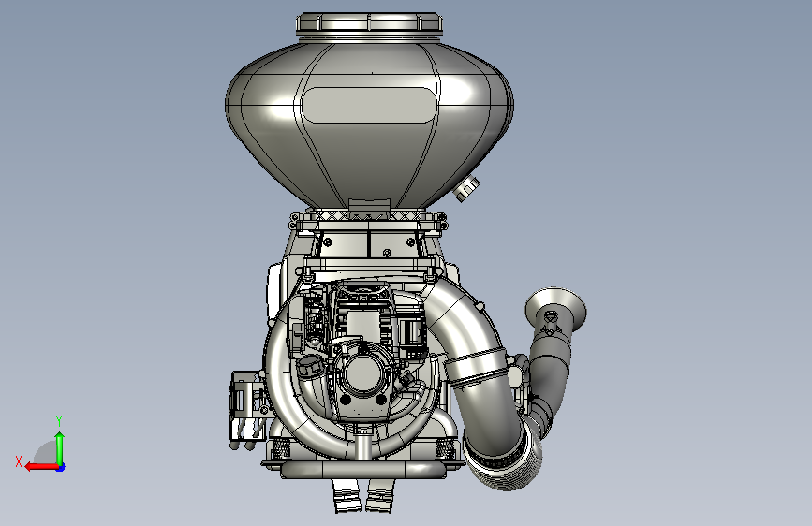Select the tank filler cap at top
Viewport: 812px width, 526px height.
pyautogui.click(x=369, y=24)
